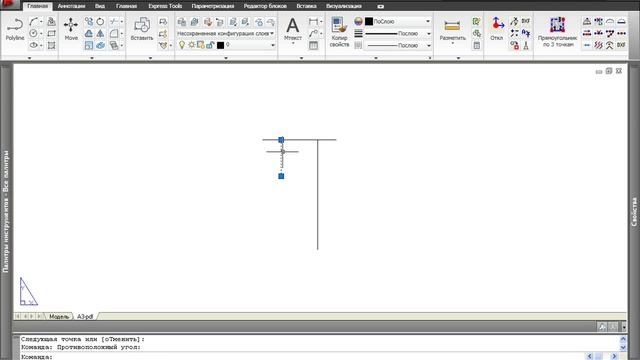The image size is (640, 360).
Task: Open the Layer Properties manager icon
Action: coord(182,22)
